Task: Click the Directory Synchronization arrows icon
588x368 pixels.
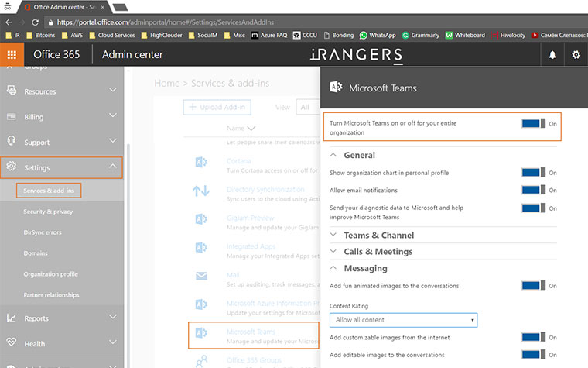Action: [201, 191]
